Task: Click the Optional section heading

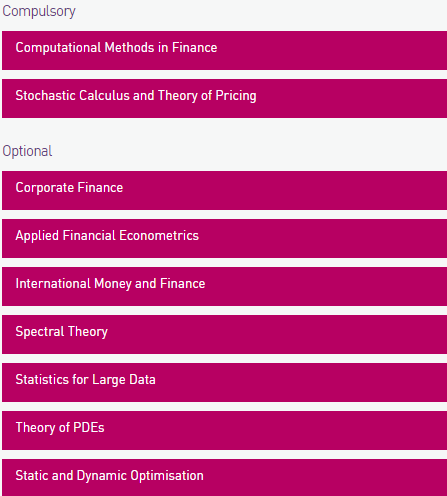Action: pos(27,151)
